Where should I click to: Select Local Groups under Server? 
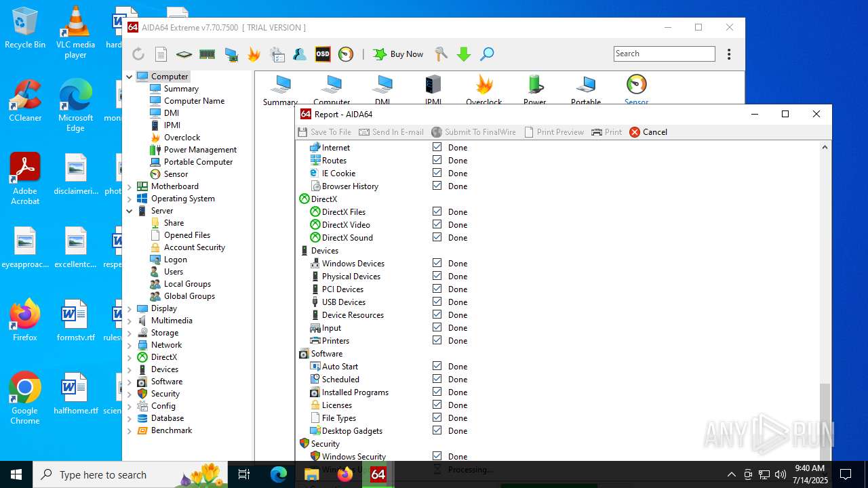pos(187,284)
